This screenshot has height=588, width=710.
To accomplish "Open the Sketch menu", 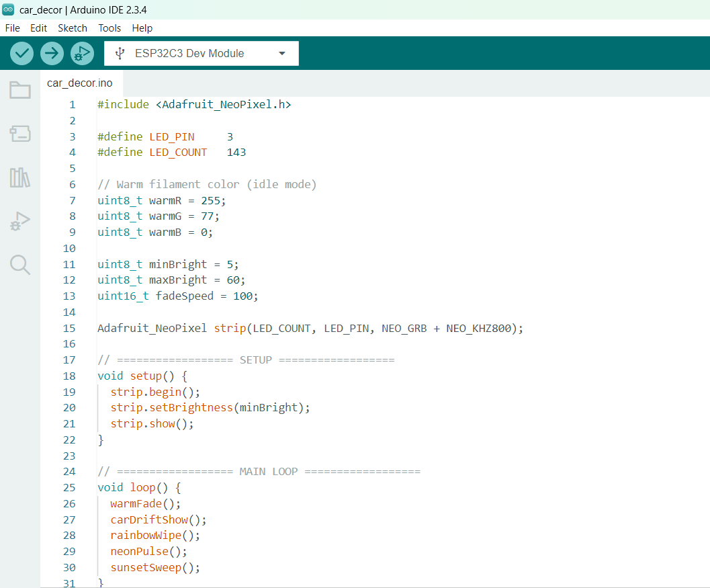I will [73, 28].
